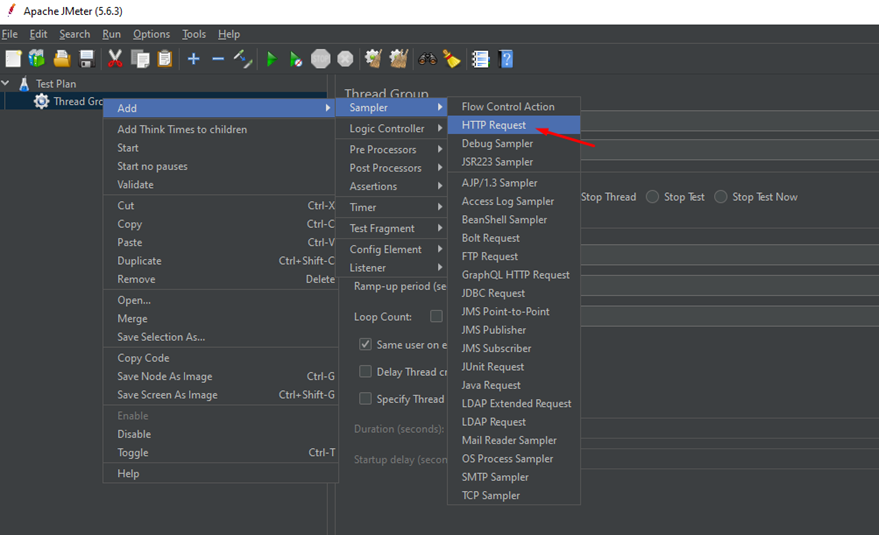Collapse the Test Plan tree node
Screen dimensions: 879x535
click(x=6, y=84)
